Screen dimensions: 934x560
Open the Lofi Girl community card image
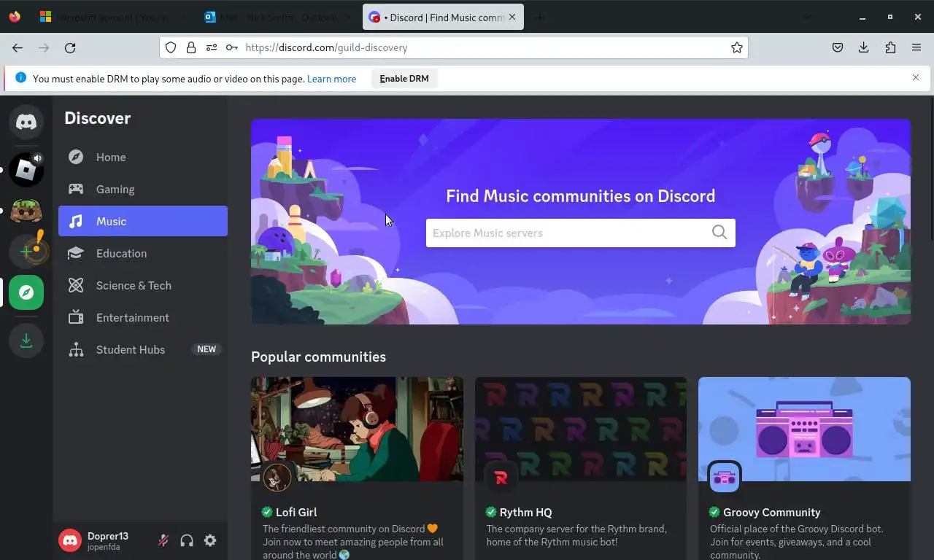[x=357, y=429]
